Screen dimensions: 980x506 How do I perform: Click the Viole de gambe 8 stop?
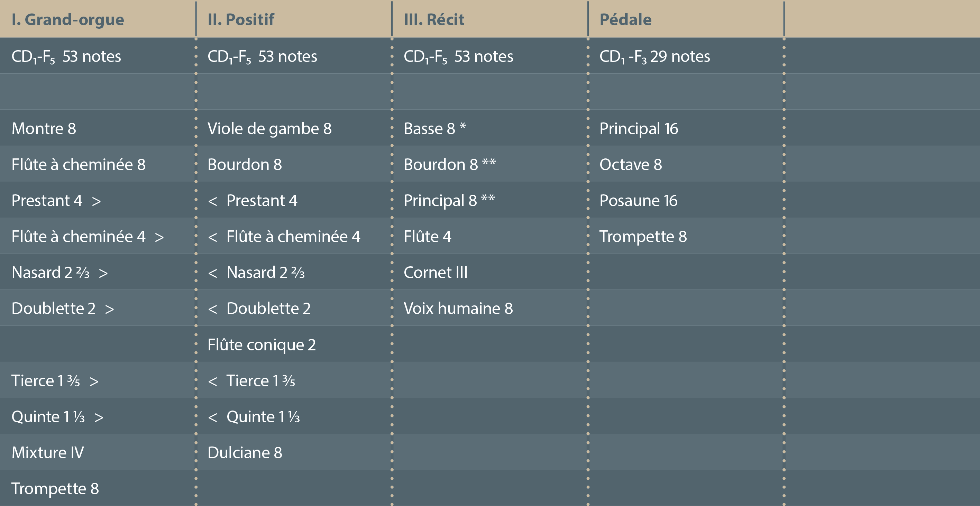point(269,129)
